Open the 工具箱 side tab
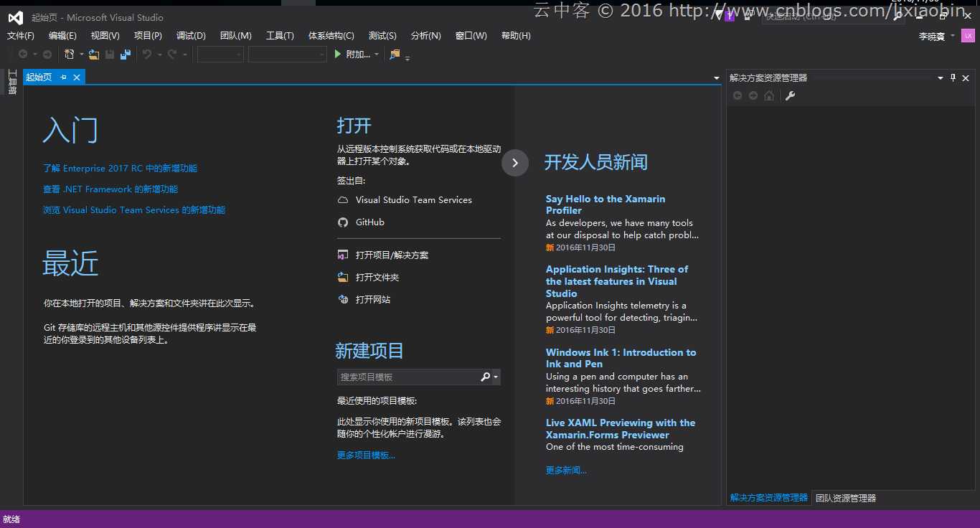 click(11, 81)
